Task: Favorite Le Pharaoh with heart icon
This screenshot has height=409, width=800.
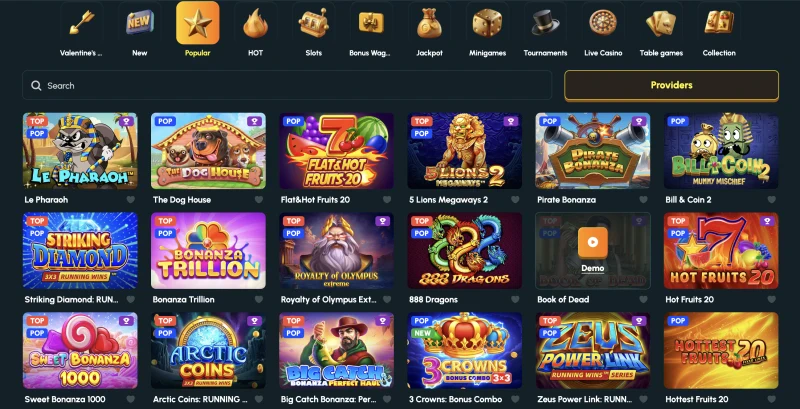Action: click(x=131, y=200)
